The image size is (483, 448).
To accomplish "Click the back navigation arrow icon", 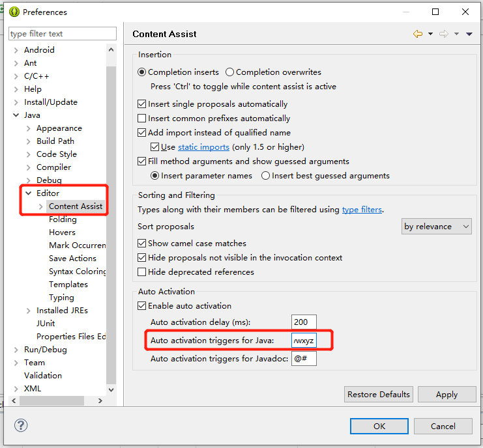I will coord(418,34).
